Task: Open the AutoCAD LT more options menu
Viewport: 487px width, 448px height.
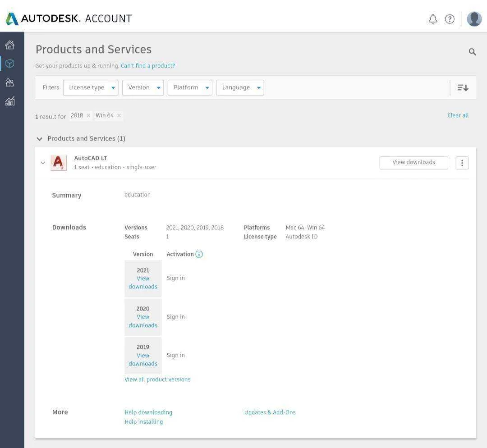Action: click(462, 163)
